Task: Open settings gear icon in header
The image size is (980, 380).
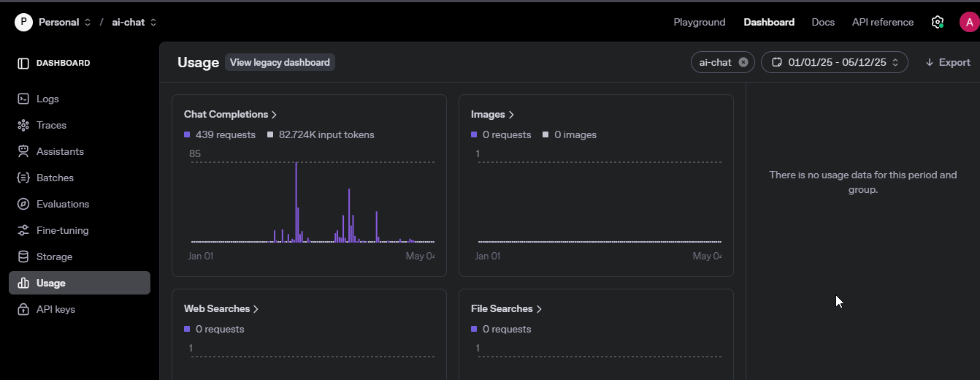Action: tap(938, 22)
